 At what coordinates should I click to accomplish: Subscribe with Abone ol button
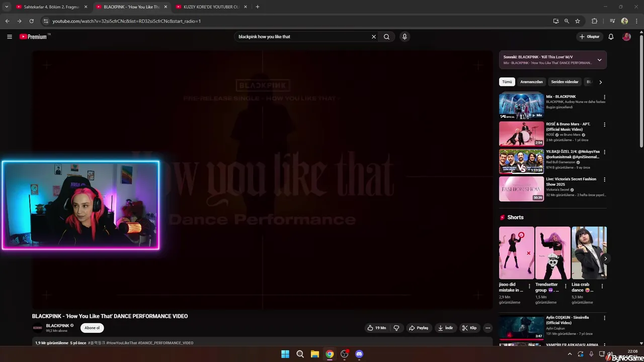[x=92, y=328]
